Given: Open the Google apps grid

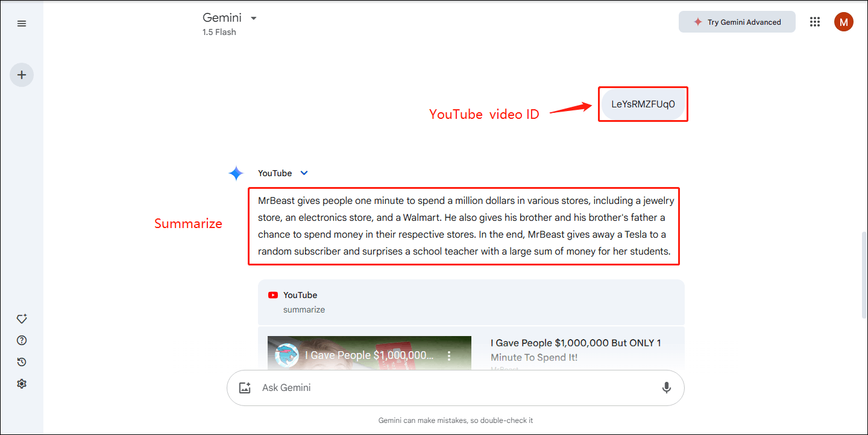Looking at the screenshot, I should coord(815,22).
